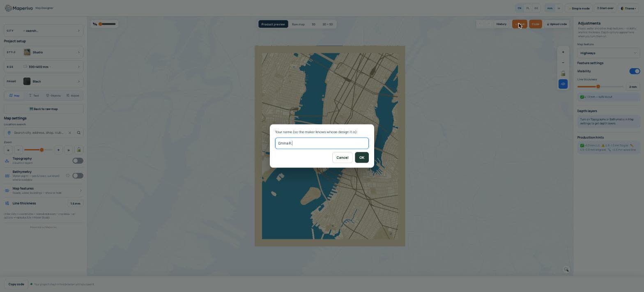
Task: Click the Start over button
Action: (605, 8)
